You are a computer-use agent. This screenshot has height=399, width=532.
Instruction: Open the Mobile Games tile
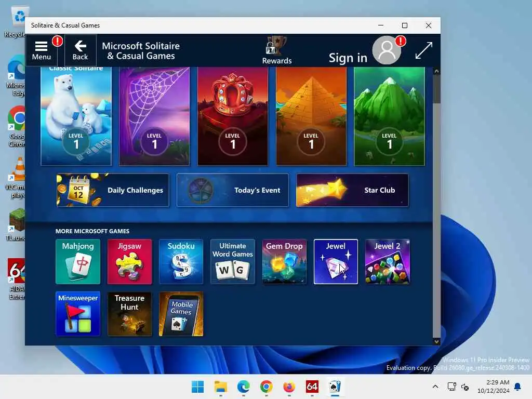181,314
